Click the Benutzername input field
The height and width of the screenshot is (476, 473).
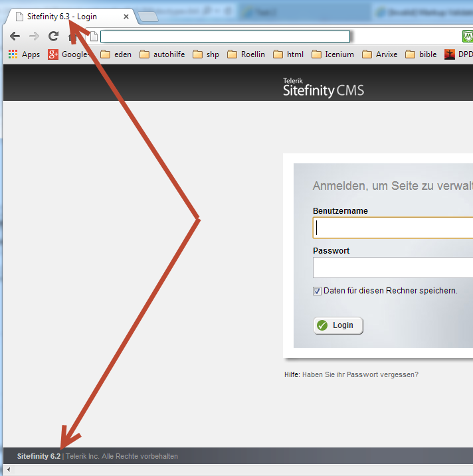(x=393, y=228)
